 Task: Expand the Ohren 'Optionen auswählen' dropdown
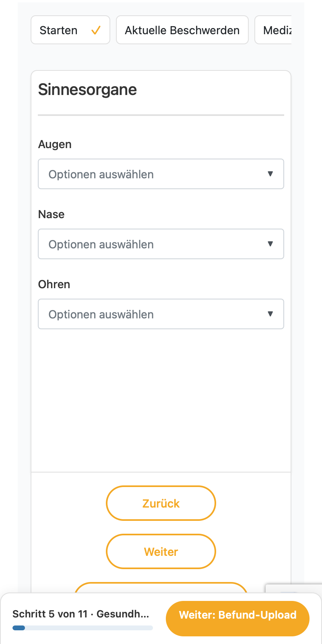coord(161,314)
